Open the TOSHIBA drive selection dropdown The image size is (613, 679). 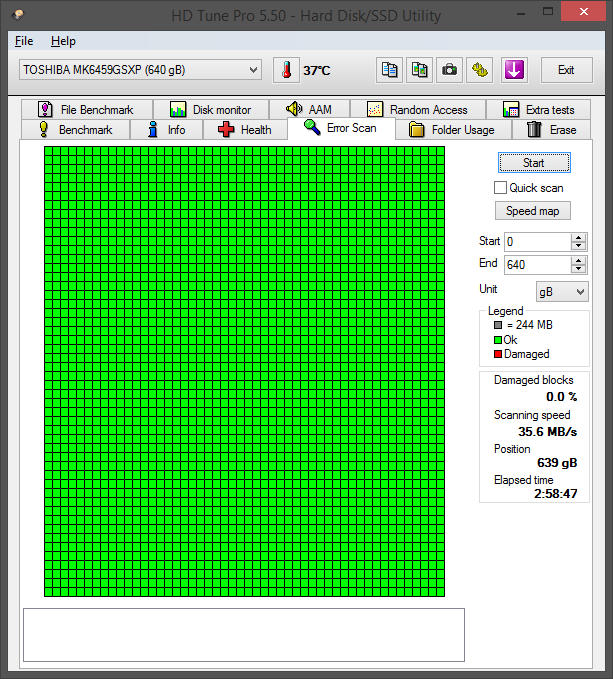(x=140, y=70)
